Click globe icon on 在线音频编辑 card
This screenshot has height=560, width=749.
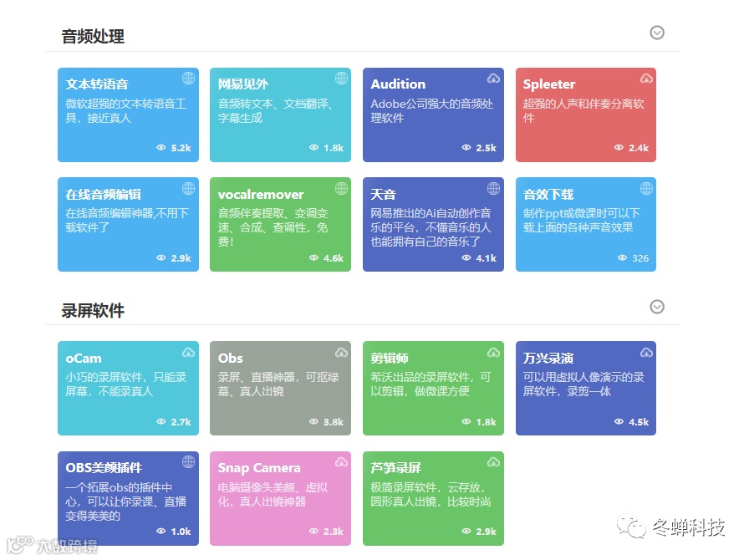click(188, 188)
